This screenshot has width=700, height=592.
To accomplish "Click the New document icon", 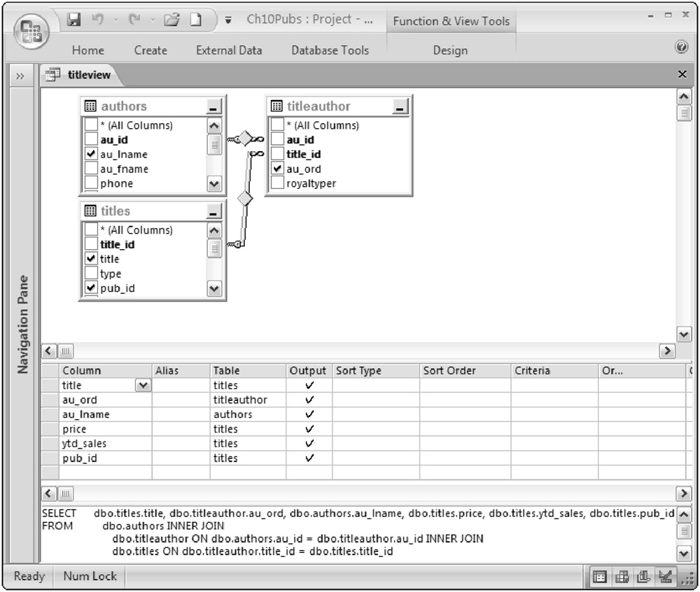I will pyautogui.click(x=196, y=20).
